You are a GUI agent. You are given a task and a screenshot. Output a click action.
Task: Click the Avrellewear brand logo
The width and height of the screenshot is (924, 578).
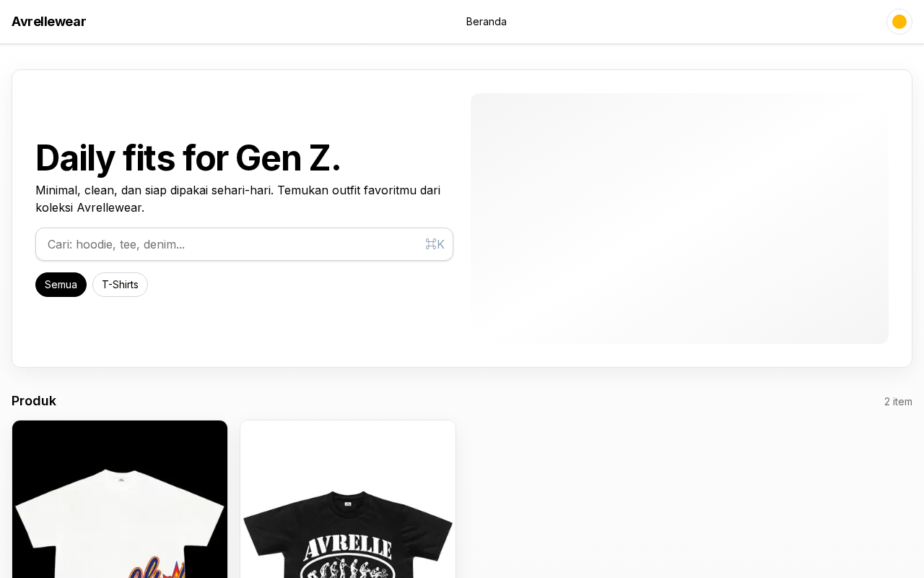tap(48, 22)
